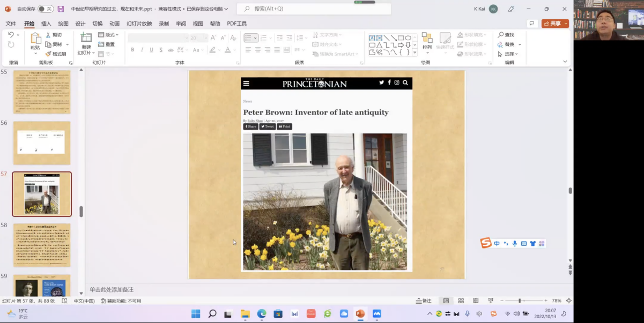Image resolution: width=644 pixels, height=323 pixels.
Task: Switch to Slide Sorter view
Action: (461, 301)
